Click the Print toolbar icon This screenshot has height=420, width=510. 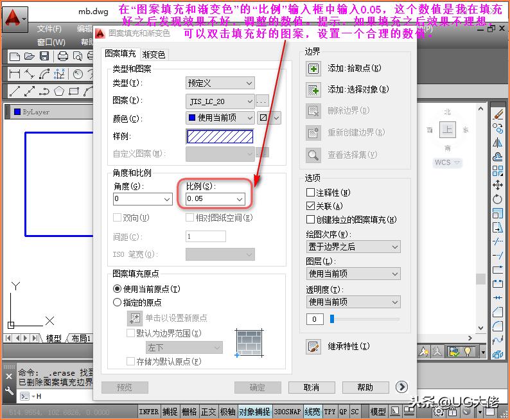[x=62, y=57]
